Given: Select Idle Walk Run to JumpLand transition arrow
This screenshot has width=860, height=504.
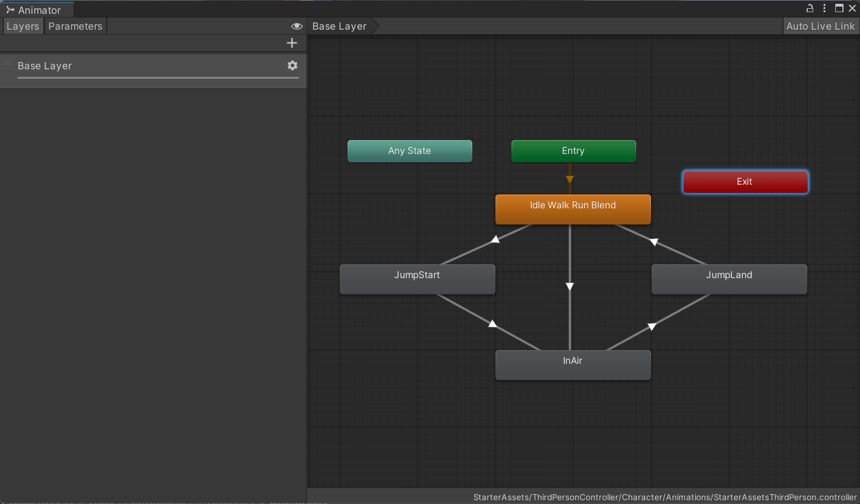Looking at the screenshot, I should click(654, 242).
